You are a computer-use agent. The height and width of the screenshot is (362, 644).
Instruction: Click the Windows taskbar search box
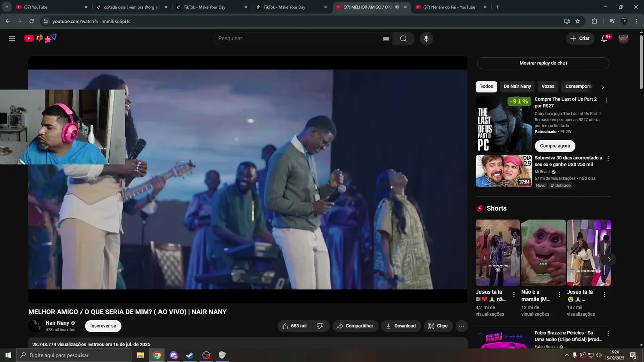point(73,355)
